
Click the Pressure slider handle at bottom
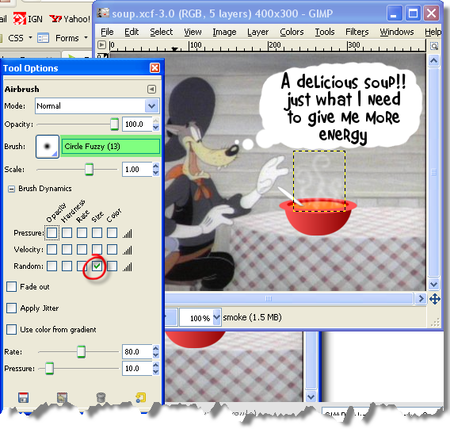point(49,368)
